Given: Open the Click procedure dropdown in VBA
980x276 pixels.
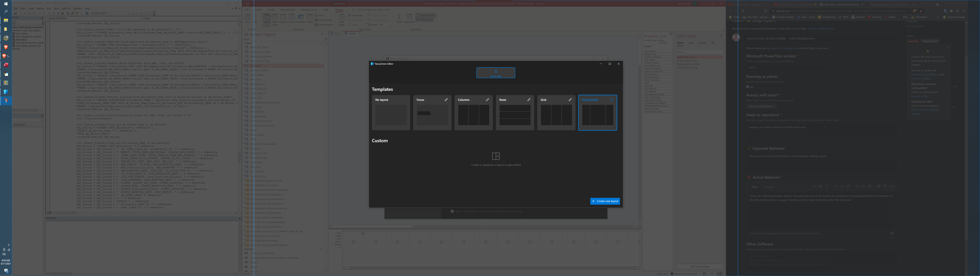Looking at the screenshot, I should coord(192,18).
